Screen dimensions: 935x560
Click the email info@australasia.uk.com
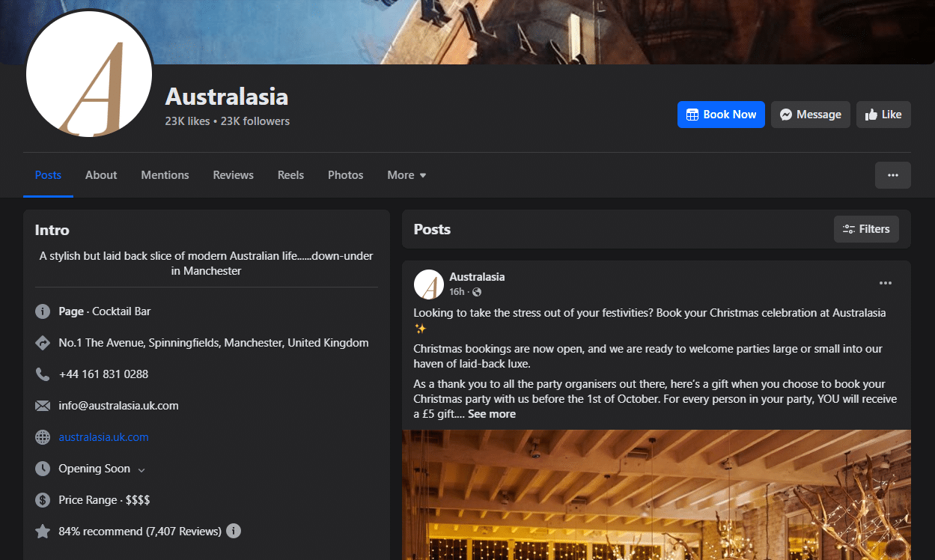click(119, 406)
